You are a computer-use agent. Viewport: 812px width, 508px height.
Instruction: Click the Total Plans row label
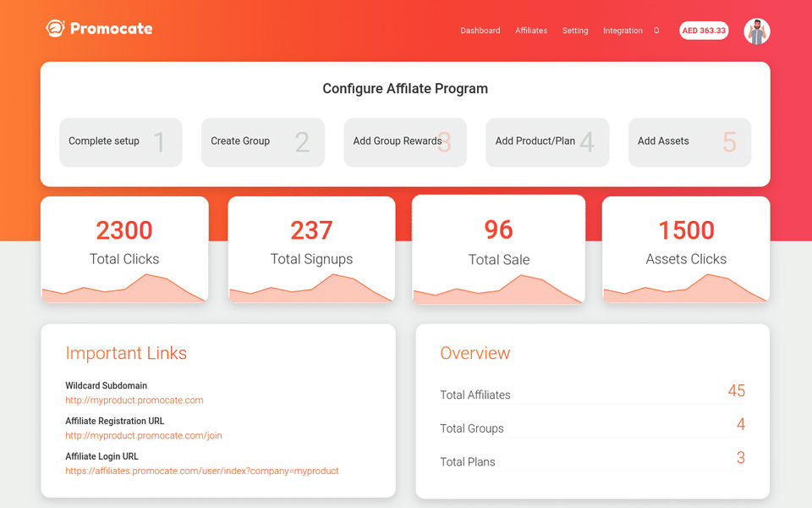468,462
